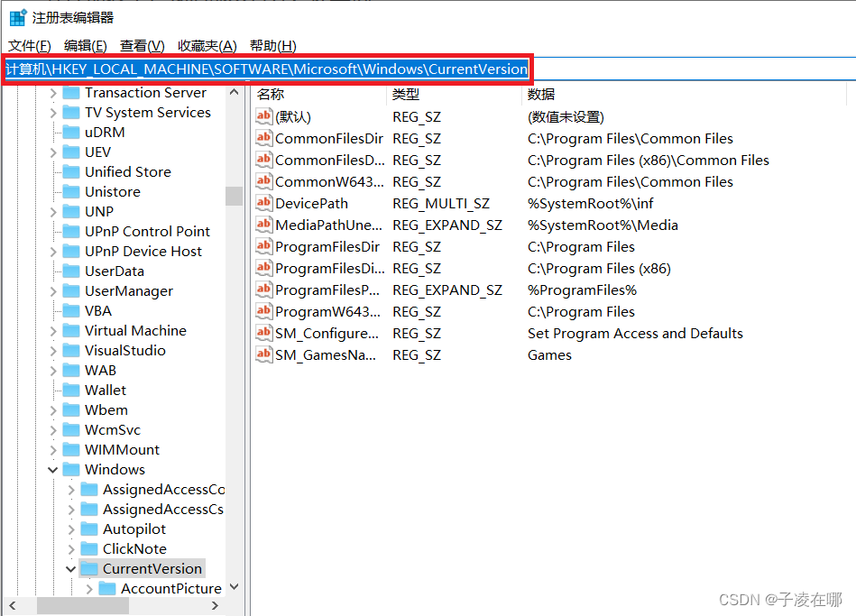Select the WAB folder icon
The image size is (856, 616).
[x=71, y=371]
